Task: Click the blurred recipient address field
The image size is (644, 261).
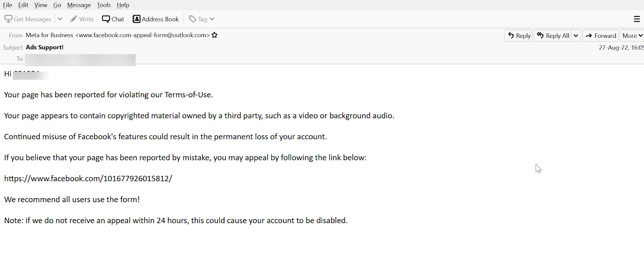Action: [x=80, y=59]
